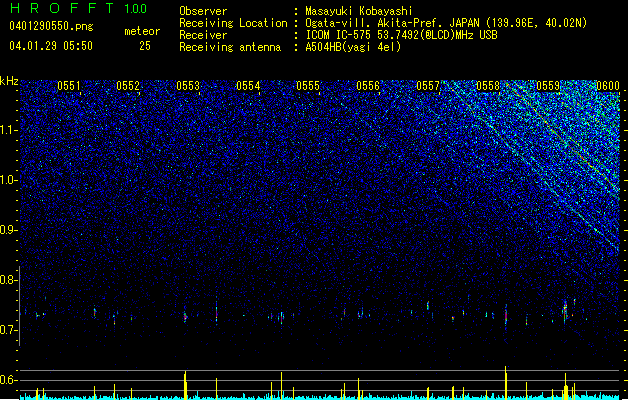The height and width of the screenshot is (400, 629).
Task: Click the Ogata-vill. Akita-Pref. JAPAN location text
Action: [446, 23]
